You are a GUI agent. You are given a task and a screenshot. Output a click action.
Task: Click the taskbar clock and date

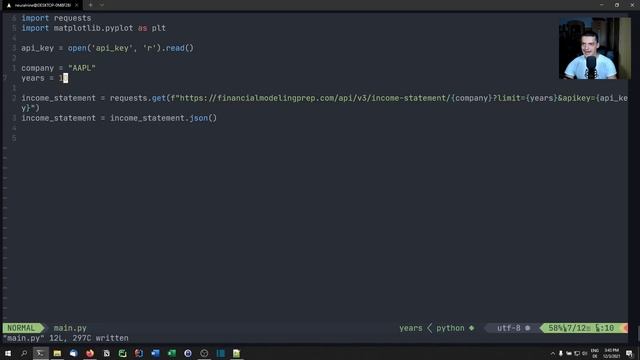tap(611, 353)
